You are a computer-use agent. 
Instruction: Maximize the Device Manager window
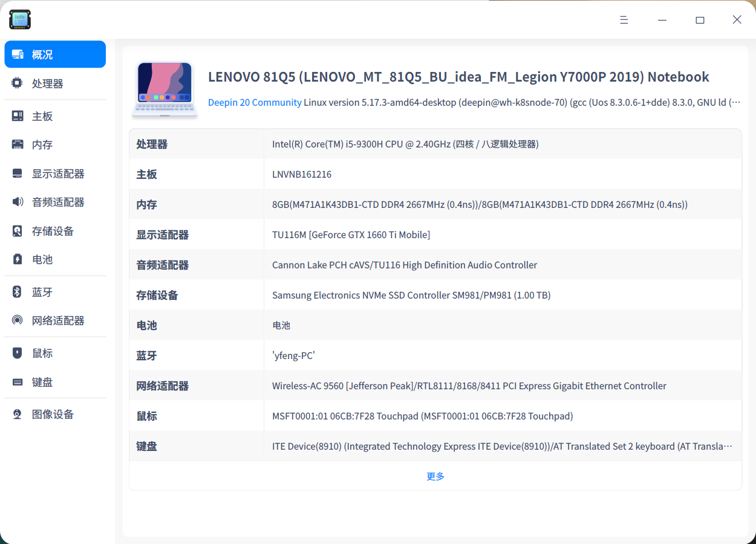pyautogui.click(x=700, y=20)
